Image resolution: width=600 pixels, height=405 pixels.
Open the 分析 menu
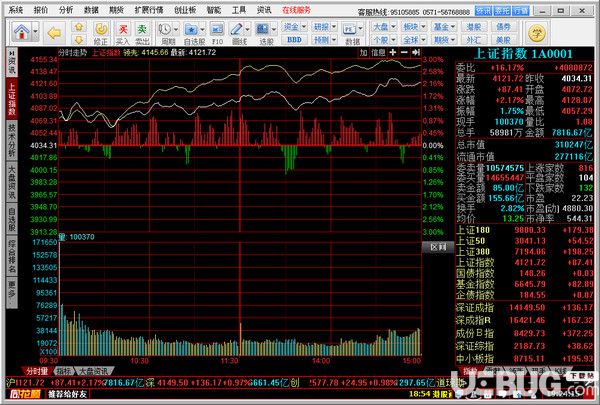[66, 10]
